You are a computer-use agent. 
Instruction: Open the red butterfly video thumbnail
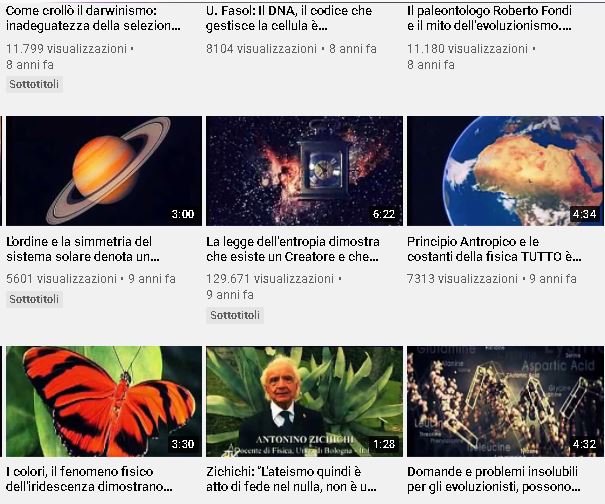pos(104,401)
